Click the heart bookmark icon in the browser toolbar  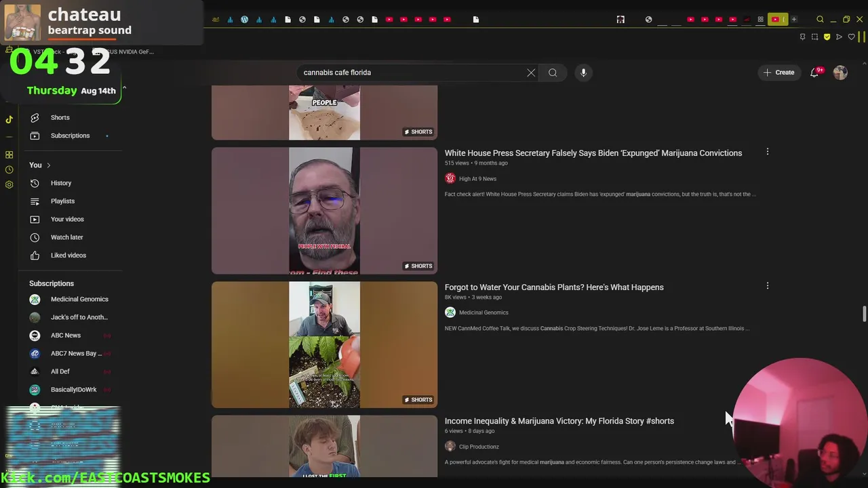pyautogui.click(x=851, y=37)
